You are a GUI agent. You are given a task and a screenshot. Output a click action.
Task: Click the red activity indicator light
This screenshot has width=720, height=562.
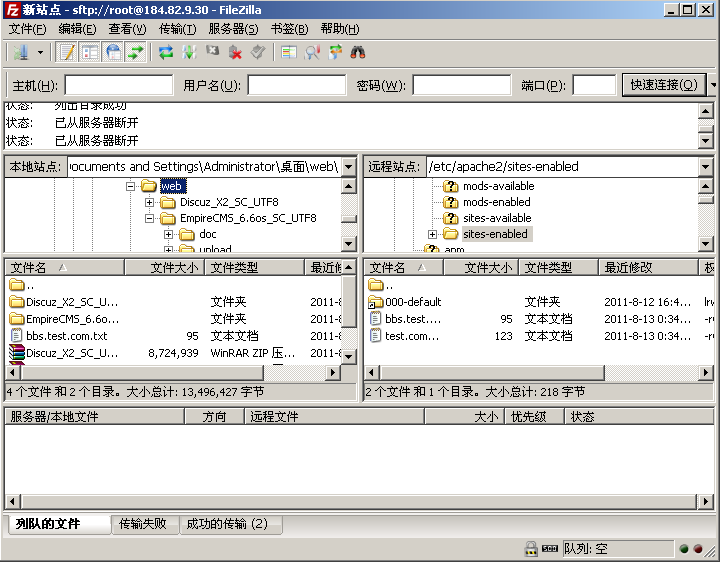pos(698,549)
